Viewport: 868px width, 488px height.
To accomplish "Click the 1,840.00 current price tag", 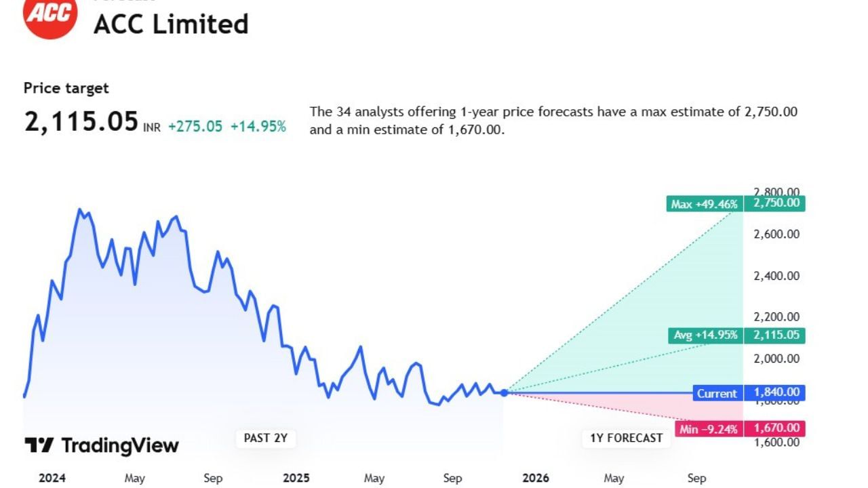I will (x=774, y=393).
